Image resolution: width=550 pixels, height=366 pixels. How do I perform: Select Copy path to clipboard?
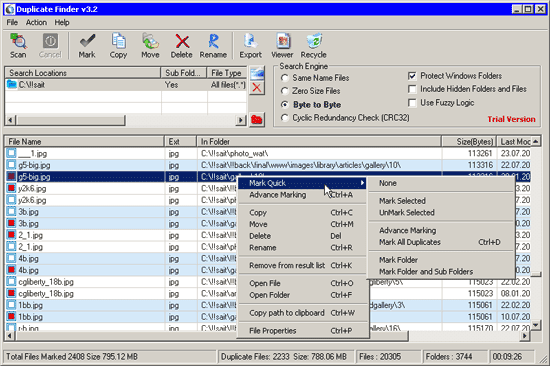(x=302, y=313)
